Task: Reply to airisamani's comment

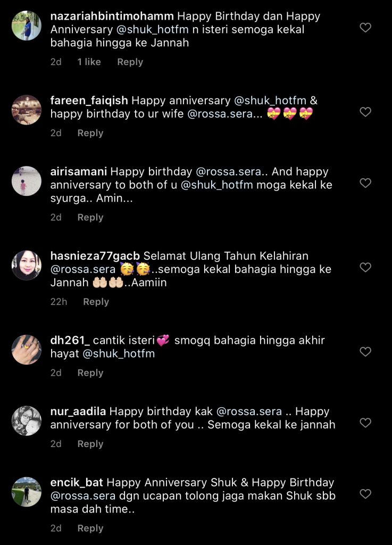Action: pos(90,217)
